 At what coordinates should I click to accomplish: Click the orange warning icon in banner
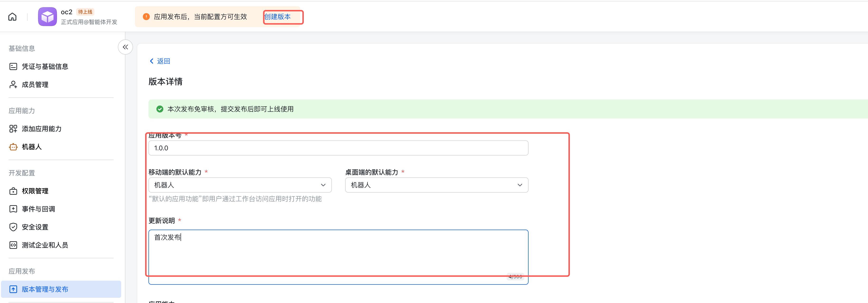point(146,17)
